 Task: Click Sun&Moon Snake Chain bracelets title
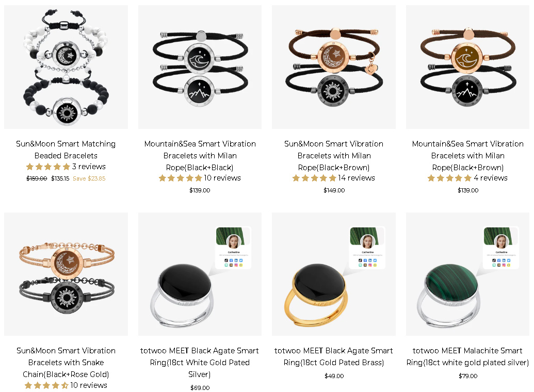66,363
